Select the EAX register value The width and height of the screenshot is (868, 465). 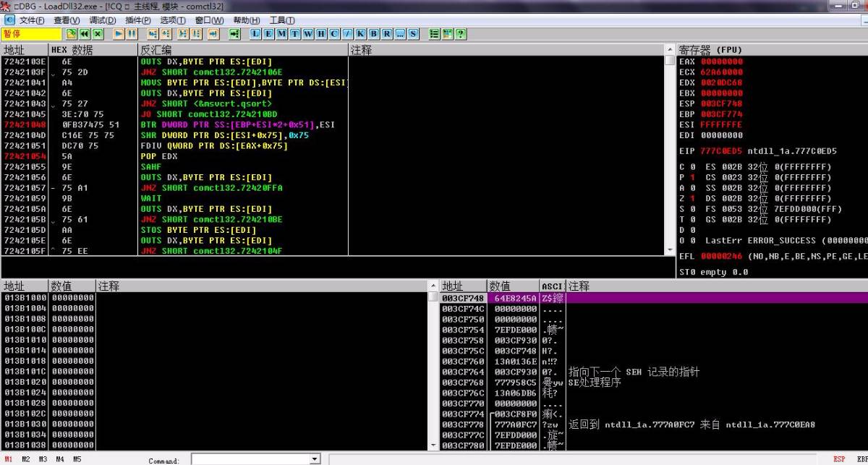coord(721,61)
